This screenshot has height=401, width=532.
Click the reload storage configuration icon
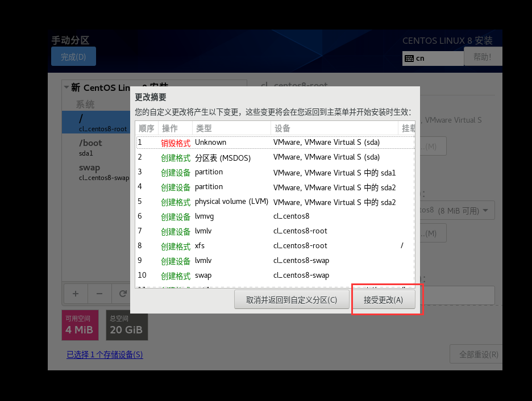pos(122,294)
